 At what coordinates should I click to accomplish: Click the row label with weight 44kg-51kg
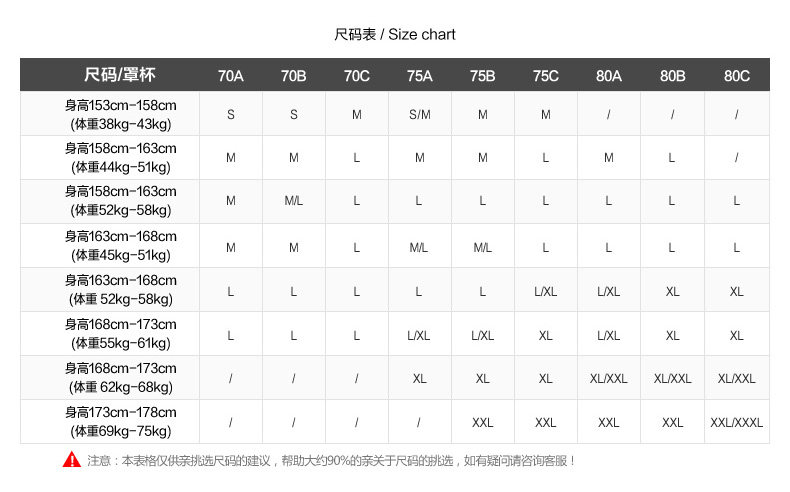point(120,157)
